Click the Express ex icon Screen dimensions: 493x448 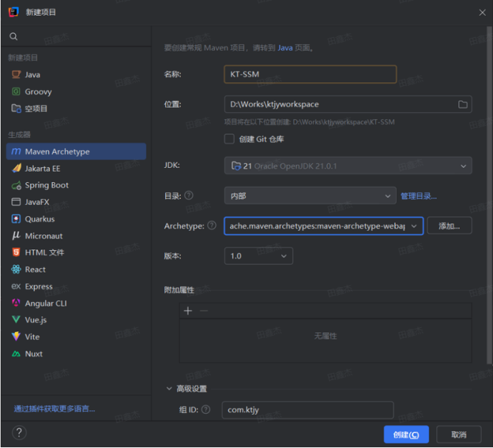(16, 287)
